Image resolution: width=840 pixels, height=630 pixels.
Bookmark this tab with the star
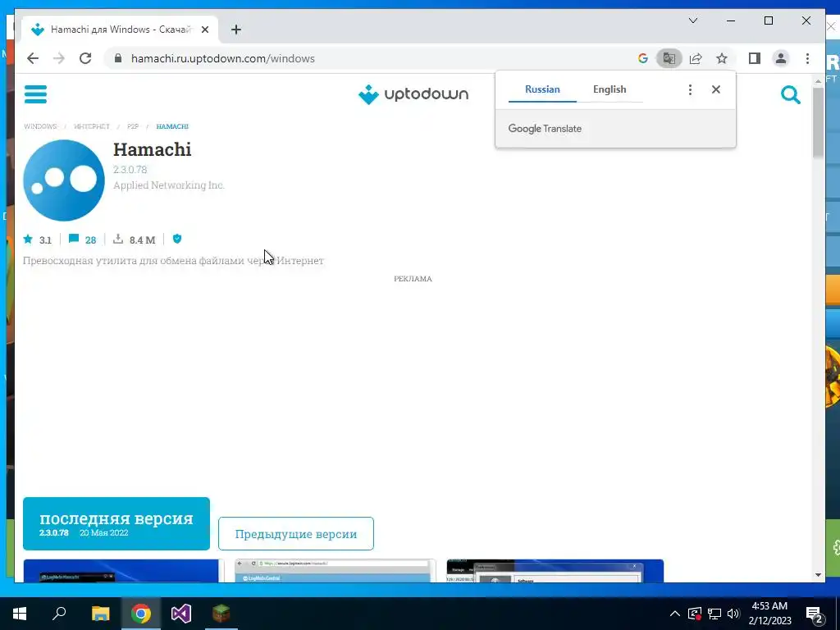coord(722,58)
